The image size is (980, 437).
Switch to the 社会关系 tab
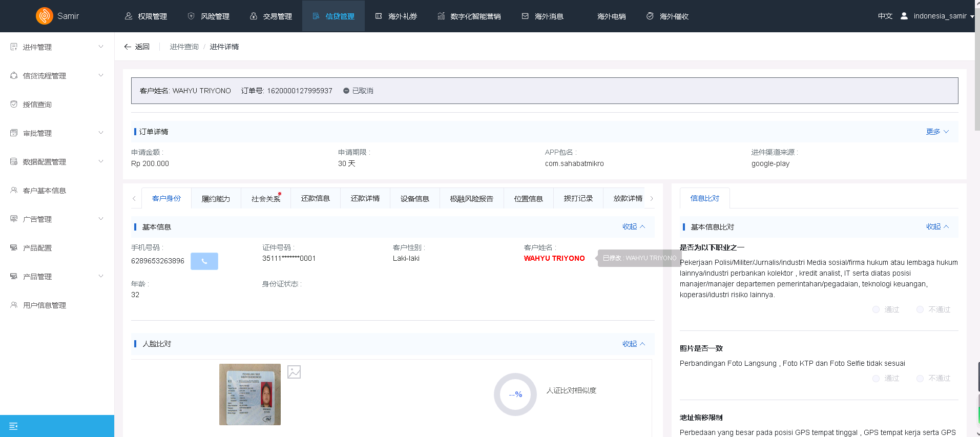[x=266, y=198]
